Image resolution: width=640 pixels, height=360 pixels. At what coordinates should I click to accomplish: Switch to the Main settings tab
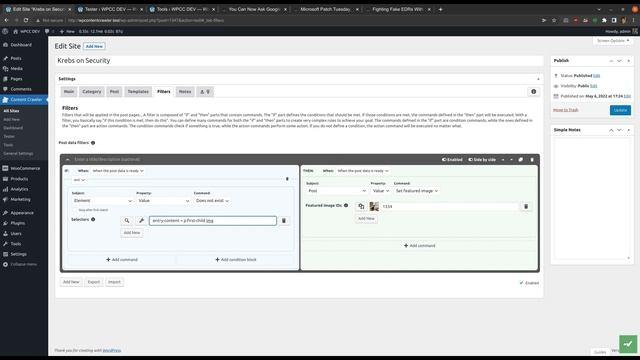69,92
